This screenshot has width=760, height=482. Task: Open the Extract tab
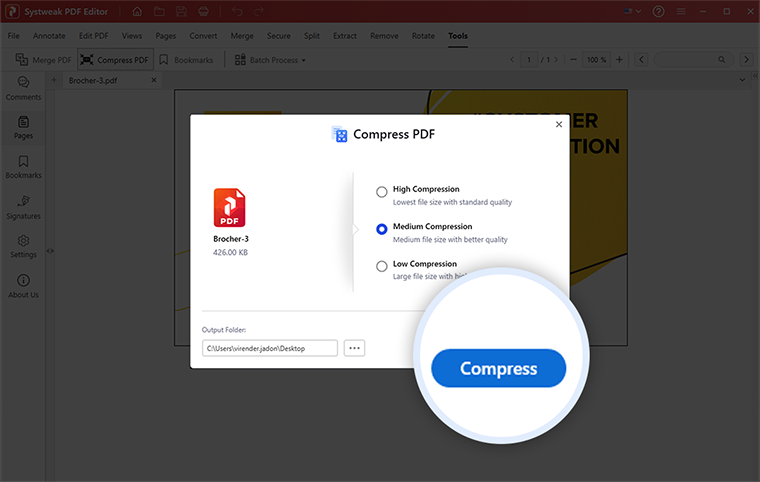coord(345,36)
